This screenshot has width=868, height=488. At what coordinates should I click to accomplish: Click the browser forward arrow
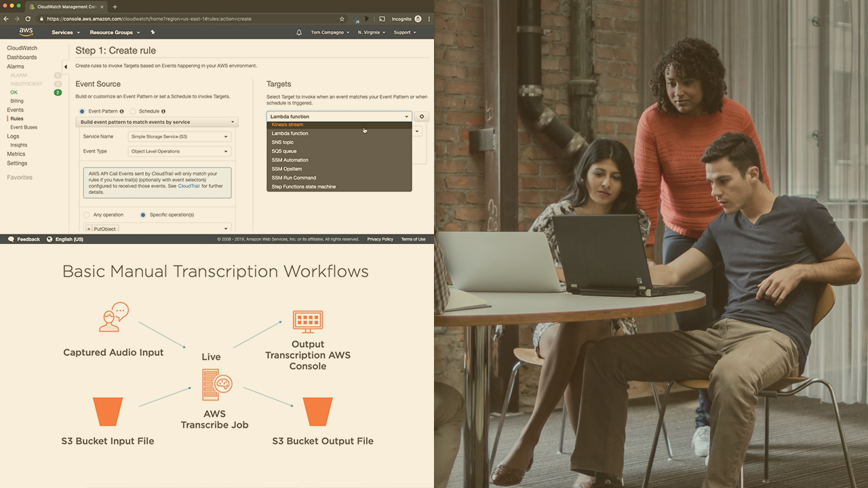pos(16,19)
